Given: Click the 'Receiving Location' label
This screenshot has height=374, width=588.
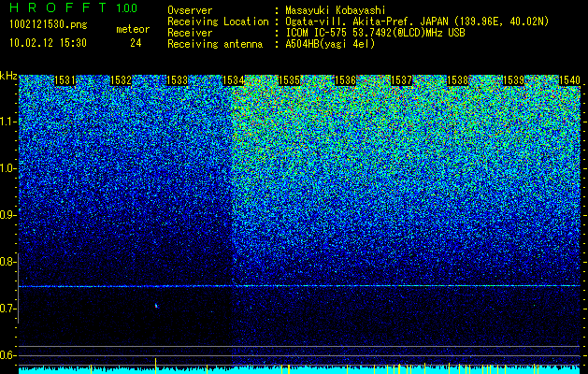Looking at the screenshot, I should tap(218, 22).
